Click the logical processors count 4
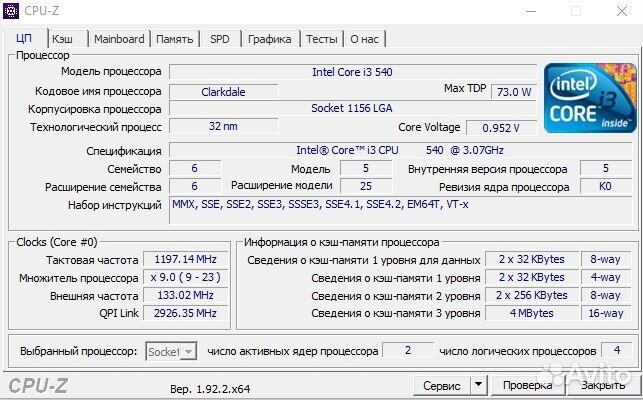This screenshot has width=643, height=400. [617, 350]
